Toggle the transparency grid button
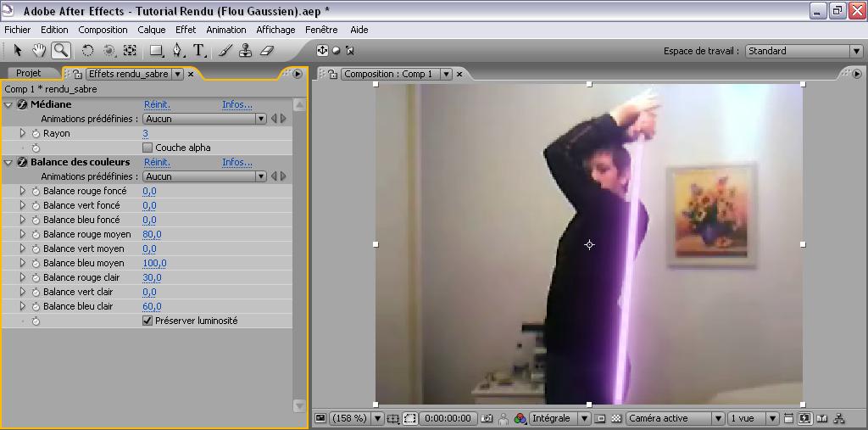 click(616, 418)
